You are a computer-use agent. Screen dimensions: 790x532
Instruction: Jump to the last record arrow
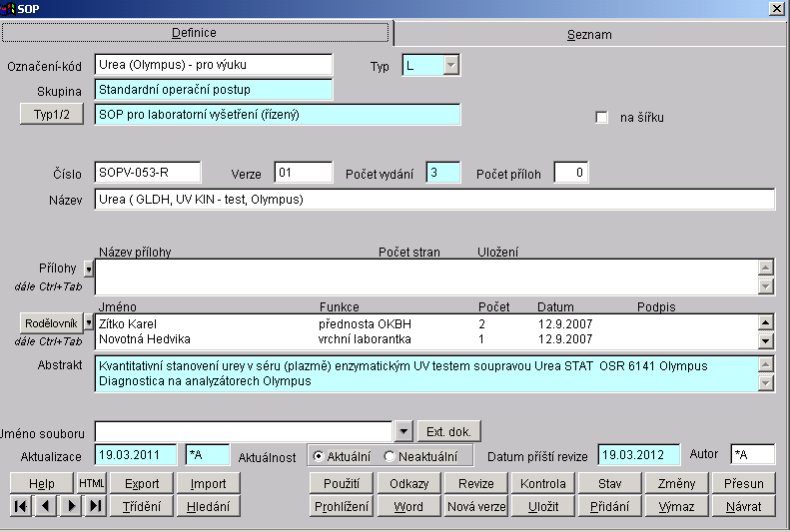pyautogui.click(x=95, y=506)
